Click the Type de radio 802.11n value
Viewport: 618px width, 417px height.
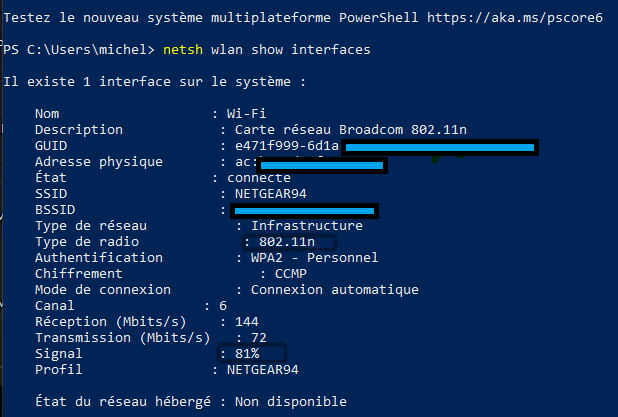(287, 242)
